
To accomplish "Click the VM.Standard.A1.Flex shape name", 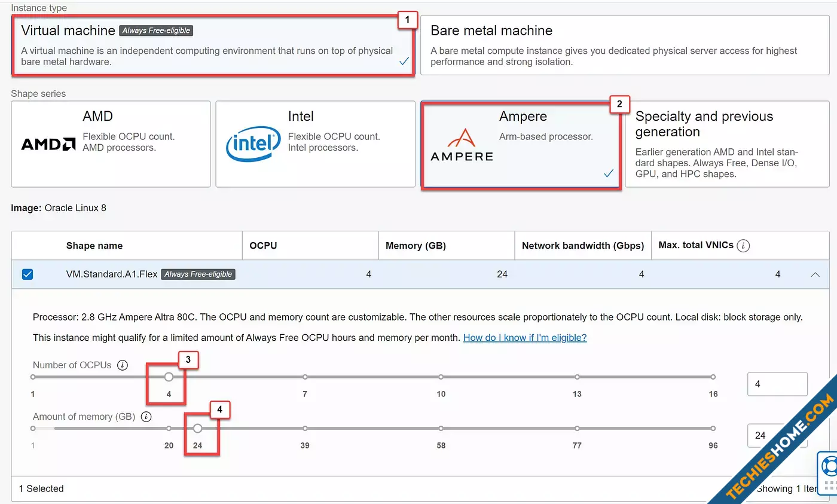I will (112, 274).
